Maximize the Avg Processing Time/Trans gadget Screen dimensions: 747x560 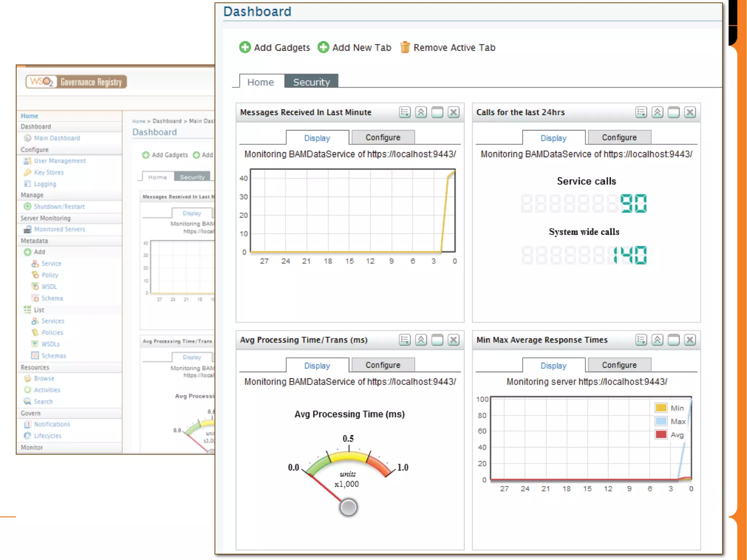pos(437,340)
